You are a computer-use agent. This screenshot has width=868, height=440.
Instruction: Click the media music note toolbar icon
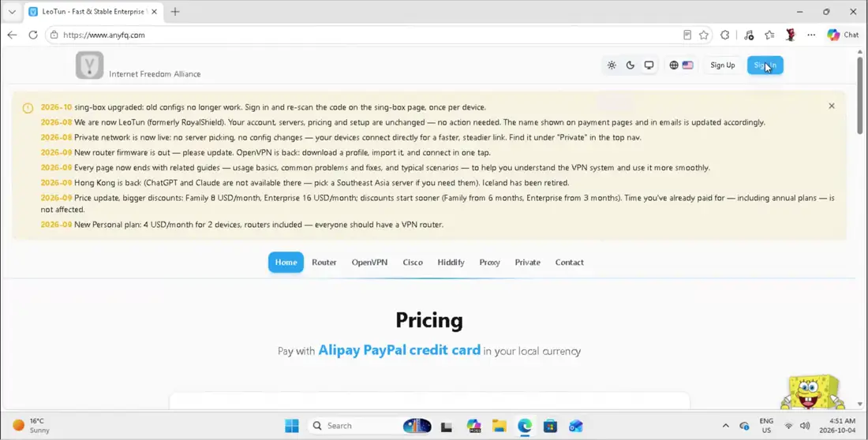749,35
